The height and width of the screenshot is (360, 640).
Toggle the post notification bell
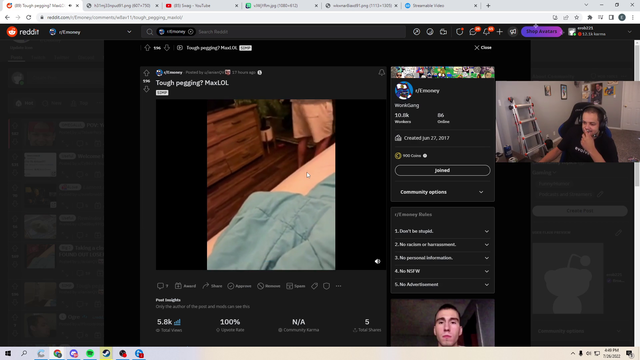[x=381, y=73]
